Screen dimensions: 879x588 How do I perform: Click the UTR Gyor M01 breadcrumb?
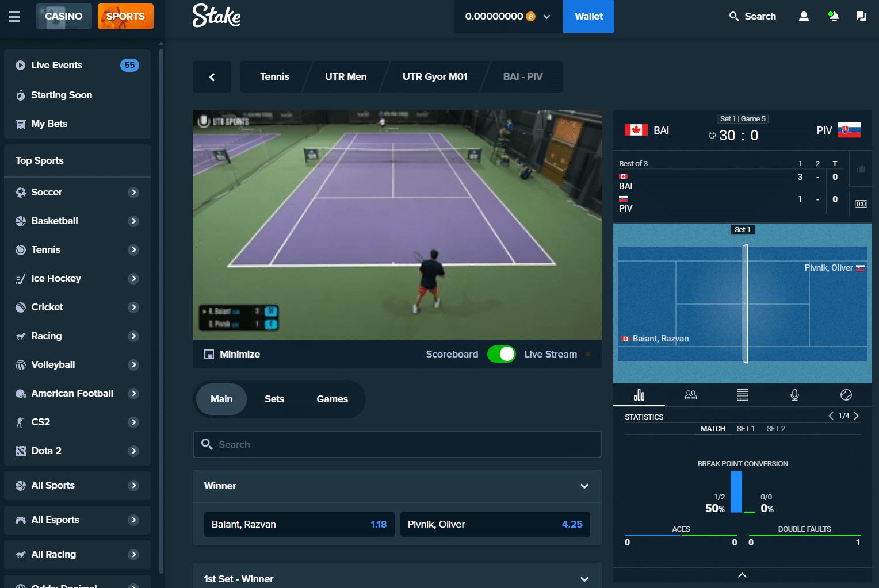click(435, 77)
